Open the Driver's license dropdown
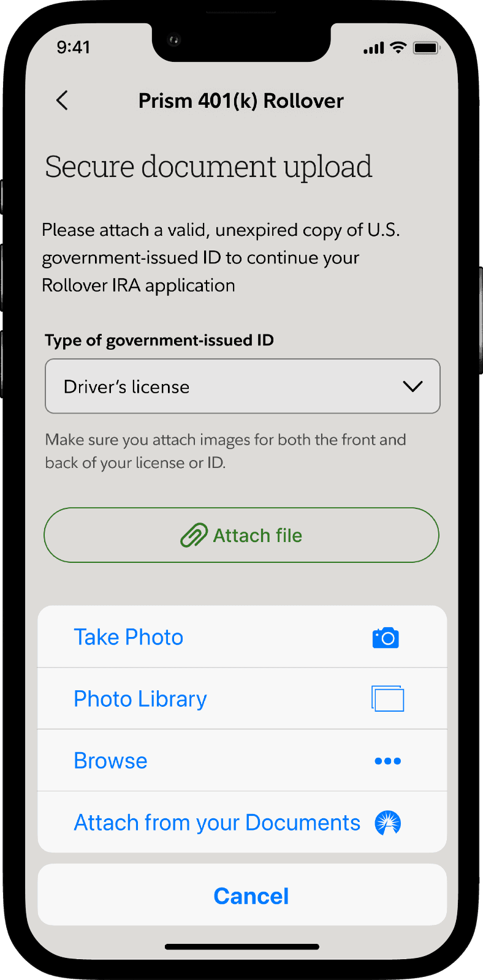Image resolution: width=483 pixels, height=980 pixels. pos(243,386)
